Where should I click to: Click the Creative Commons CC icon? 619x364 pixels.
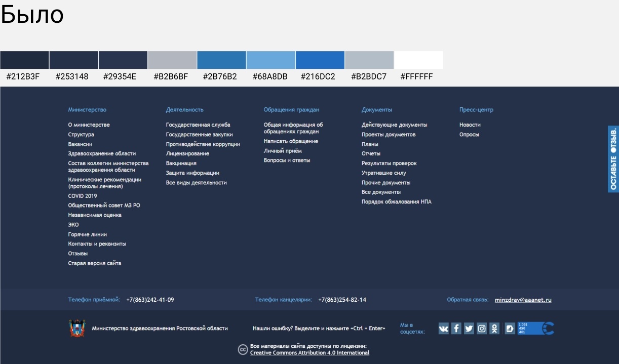tap(243, 349)
